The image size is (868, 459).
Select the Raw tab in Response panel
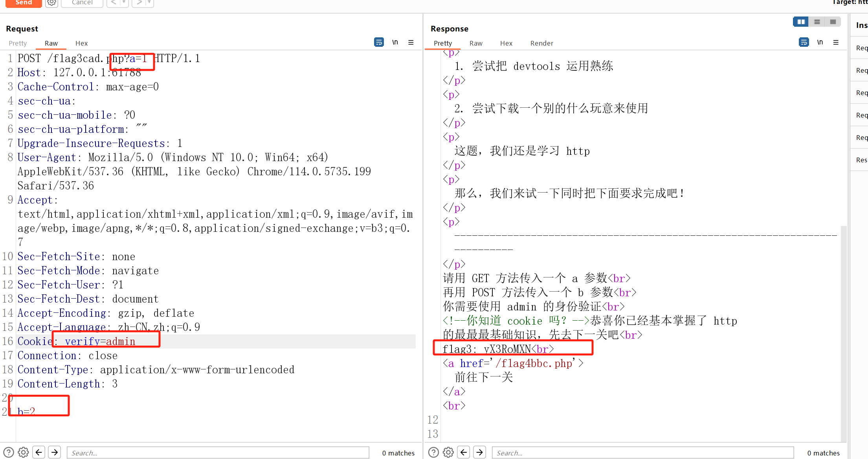click(x=475, y=42)
